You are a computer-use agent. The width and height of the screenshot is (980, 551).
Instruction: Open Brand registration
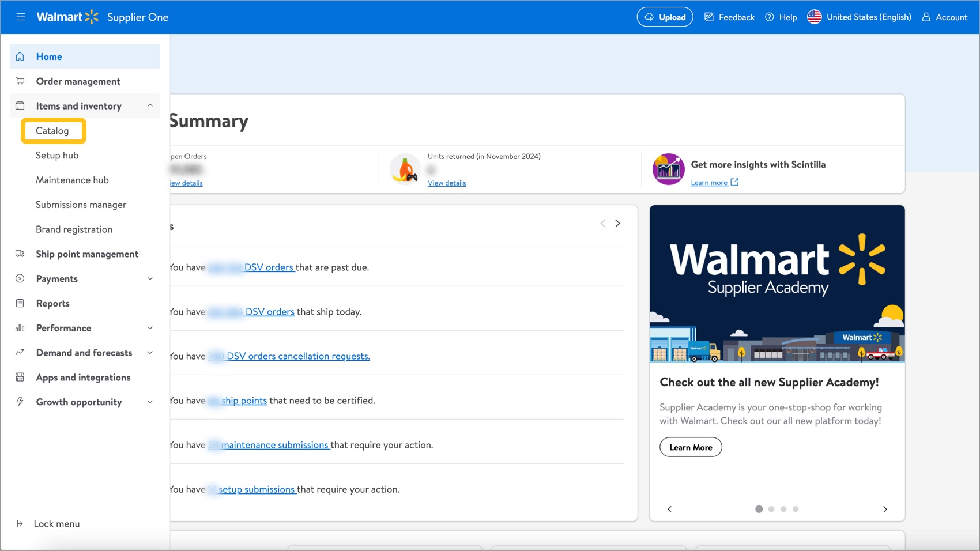[74, 229]
